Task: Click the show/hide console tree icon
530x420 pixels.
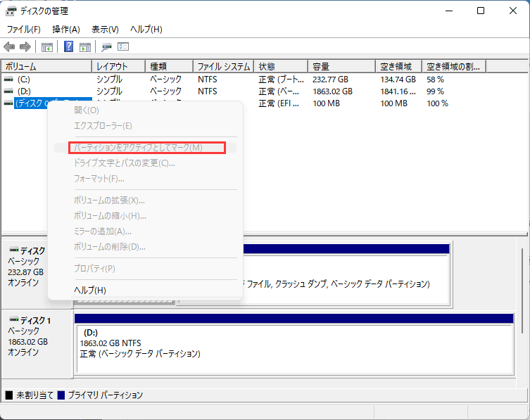Action: click(47, 47)
